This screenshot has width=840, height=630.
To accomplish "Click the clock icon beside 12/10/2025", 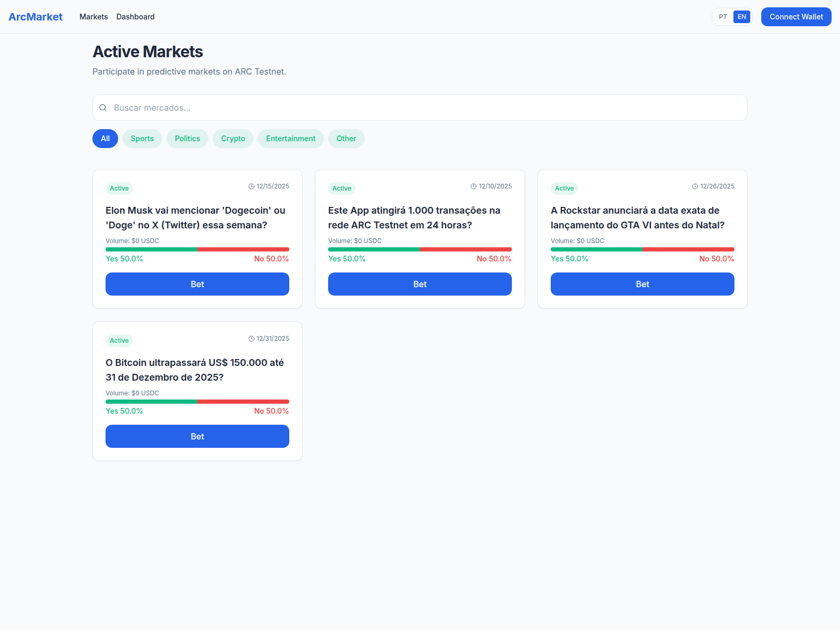I will click(474, 186).
